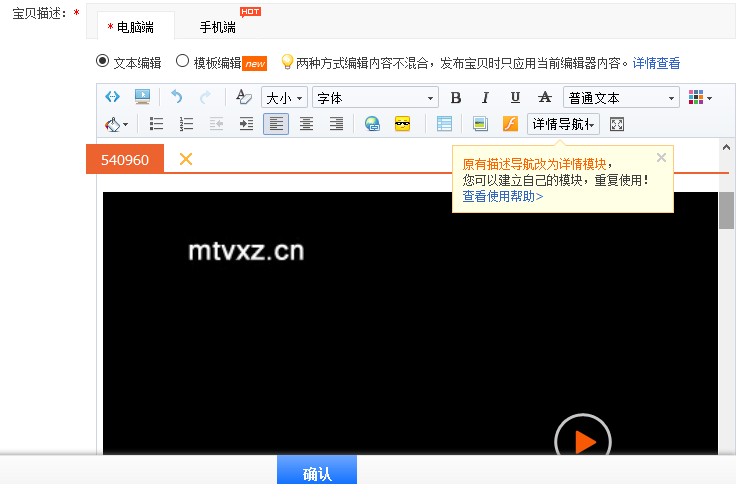Image resolution: width=736 pixels, height=484 pixels.
Task: Undo the last edit
Action: [176, 97]
